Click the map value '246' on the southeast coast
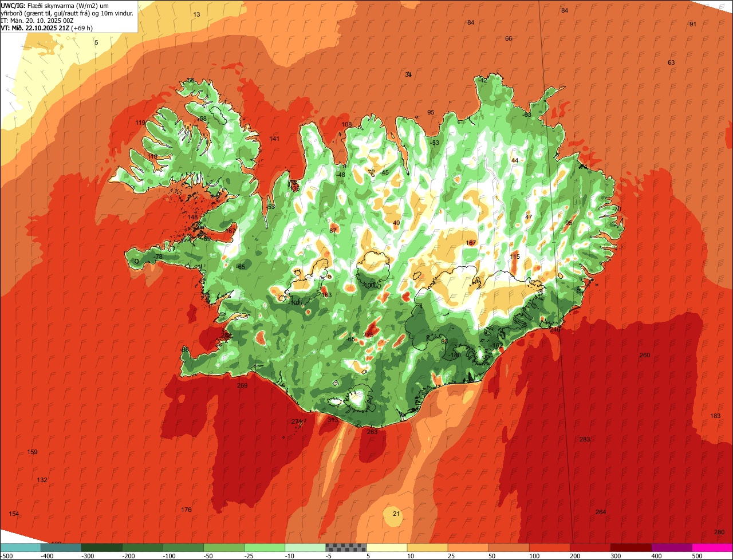The image size is (733, 560). coord(555,329)
